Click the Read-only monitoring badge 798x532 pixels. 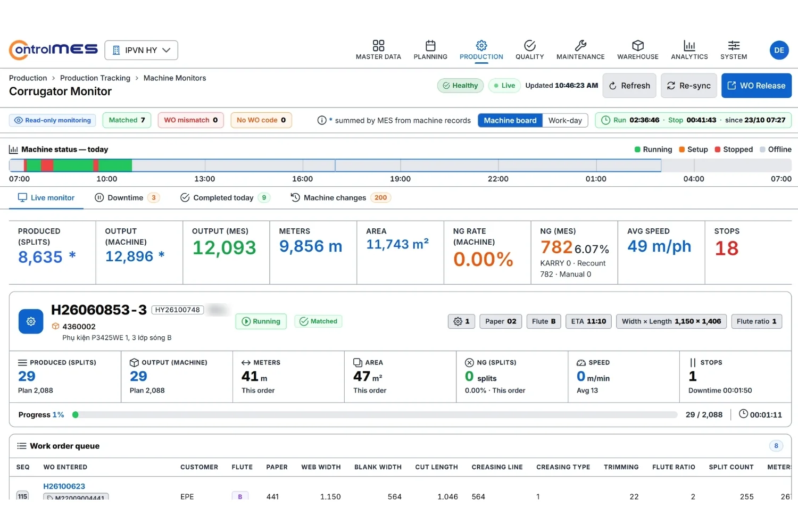point(53,120)
